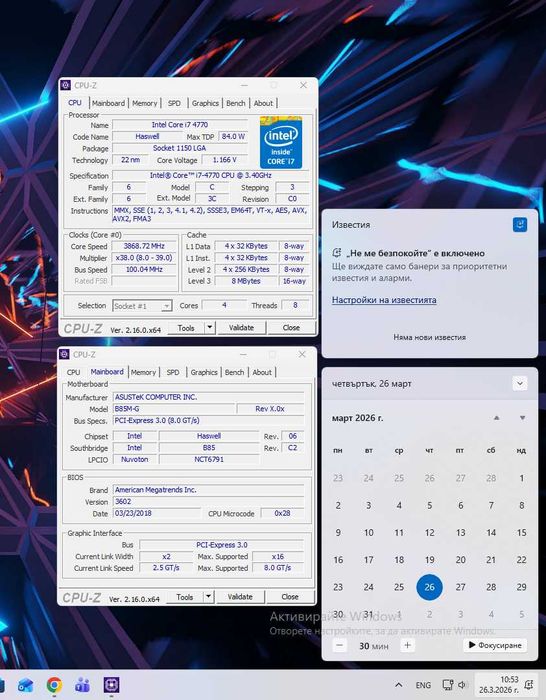Screen dimensions: 546x700
Task: Open Microsoft Teams from the taskbar
Action: click(x=83, y=685)
